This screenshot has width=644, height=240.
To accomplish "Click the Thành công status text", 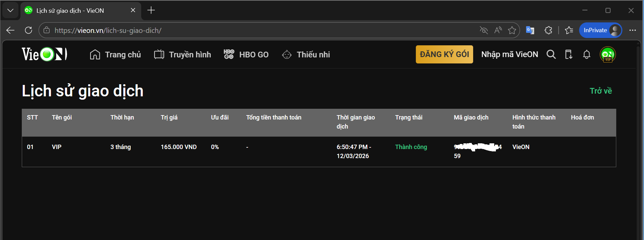I will pos(411,147).
